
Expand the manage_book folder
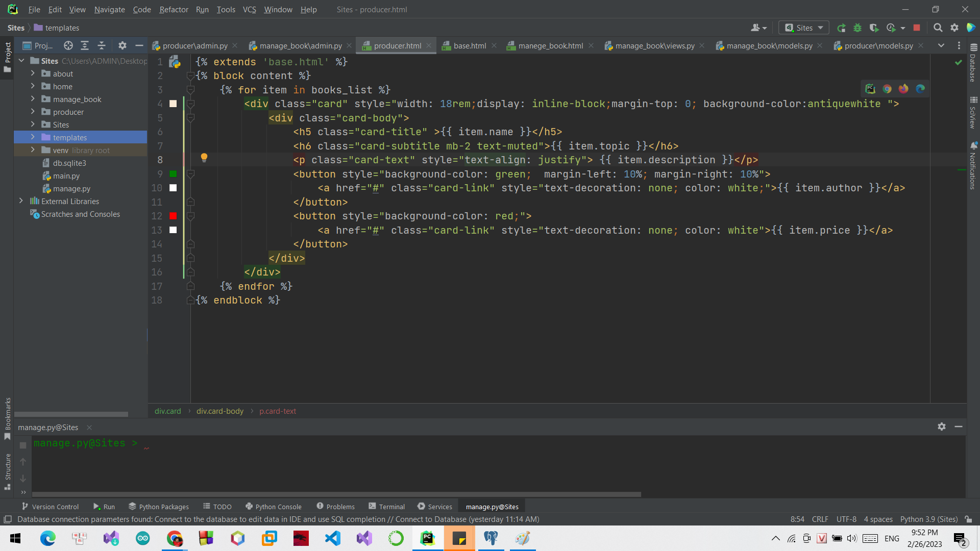33,99
